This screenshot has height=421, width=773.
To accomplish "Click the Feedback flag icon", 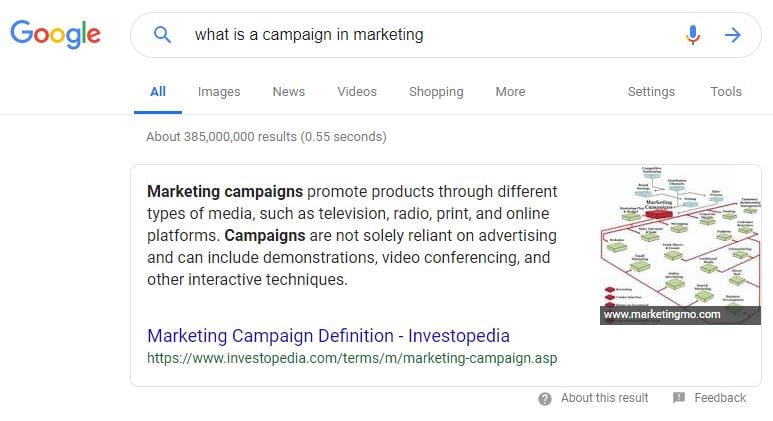I will pos(679,398).
